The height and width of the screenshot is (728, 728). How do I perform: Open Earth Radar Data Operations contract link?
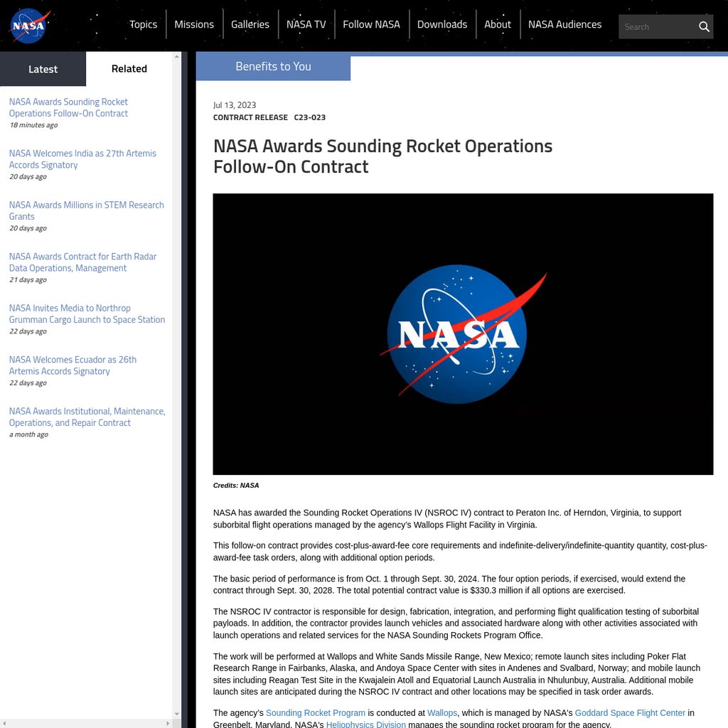point(82,262)
